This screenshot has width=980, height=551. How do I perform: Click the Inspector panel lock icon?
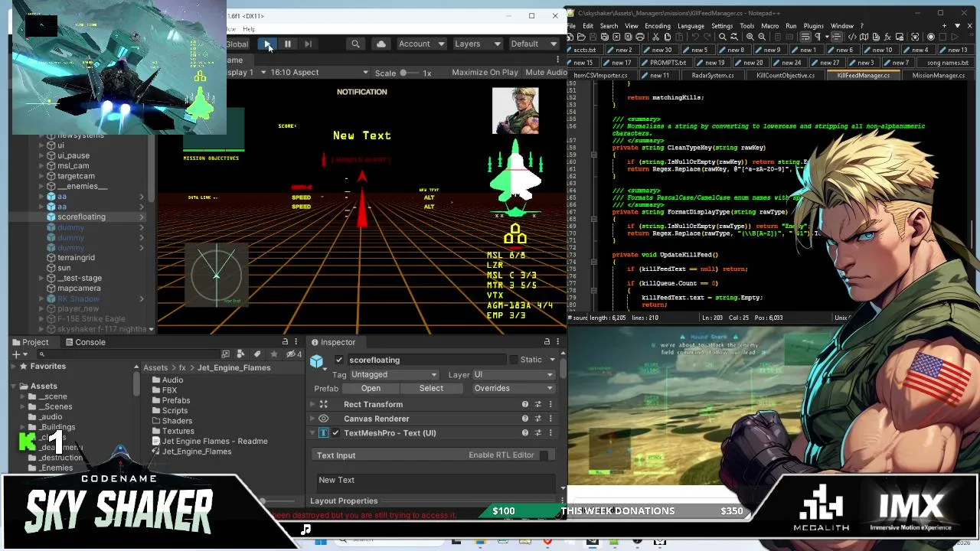tap(547, 342)
